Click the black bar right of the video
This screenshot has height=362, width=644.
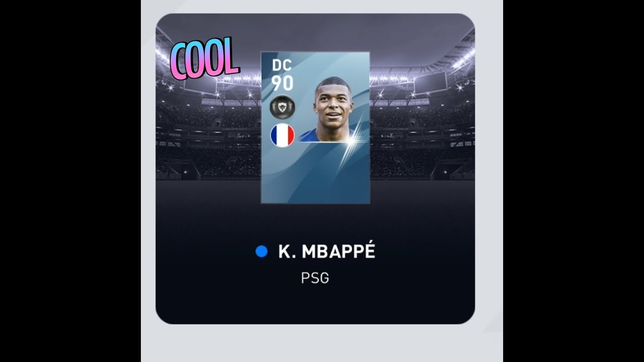point(574,181)
